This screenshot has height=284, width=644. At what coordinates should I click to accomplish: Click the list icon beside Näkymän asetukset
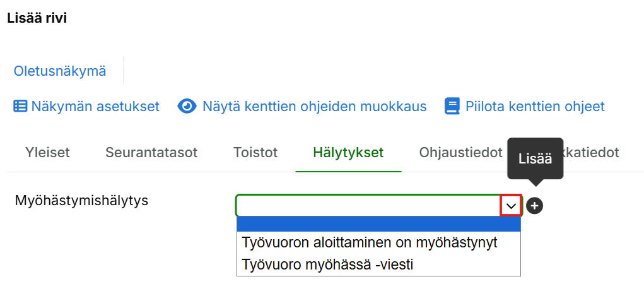point(21,106)
